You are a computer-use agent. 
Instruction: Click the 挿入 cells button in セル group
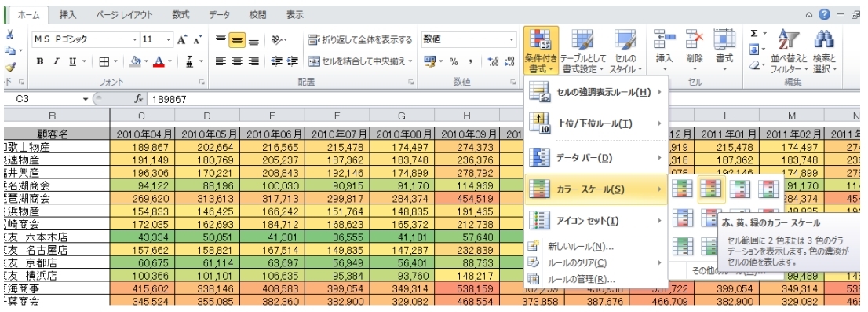pyautogui.click(x=664, y=50)
